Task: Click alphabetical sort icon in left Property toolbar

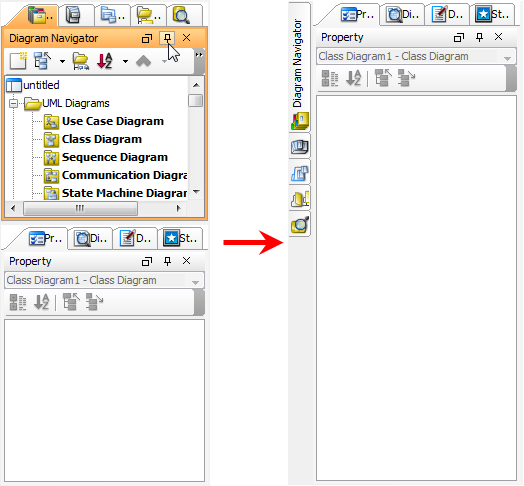Action: 42,302
